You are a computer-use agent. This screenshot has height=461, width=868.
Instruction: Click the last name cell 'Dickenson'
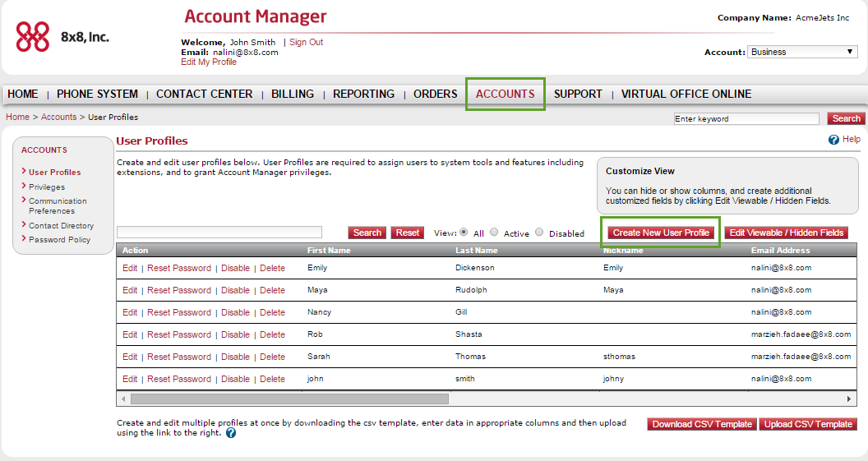click(474, 267)
